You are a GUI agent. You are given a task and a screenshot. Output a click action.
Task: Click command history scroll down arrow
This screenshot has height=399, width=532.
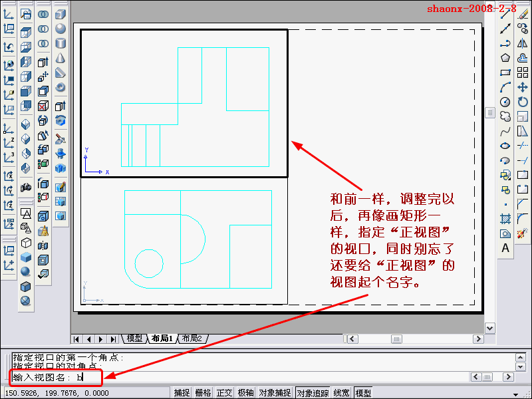coord(521,366)
